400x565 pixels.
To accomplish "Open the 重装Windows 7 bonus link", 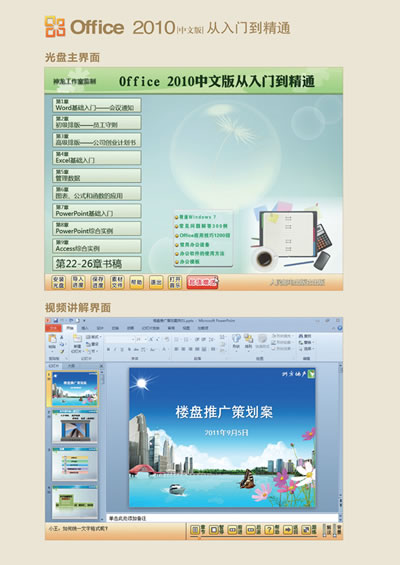I will (197, 217).
